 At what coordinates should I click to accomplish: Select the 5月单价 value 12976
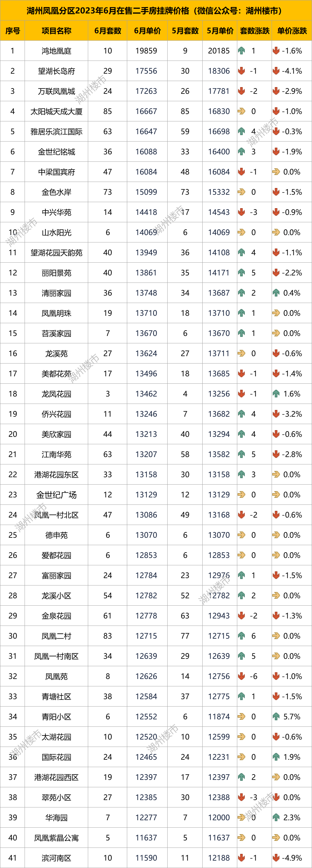click(x=219, y=575)
